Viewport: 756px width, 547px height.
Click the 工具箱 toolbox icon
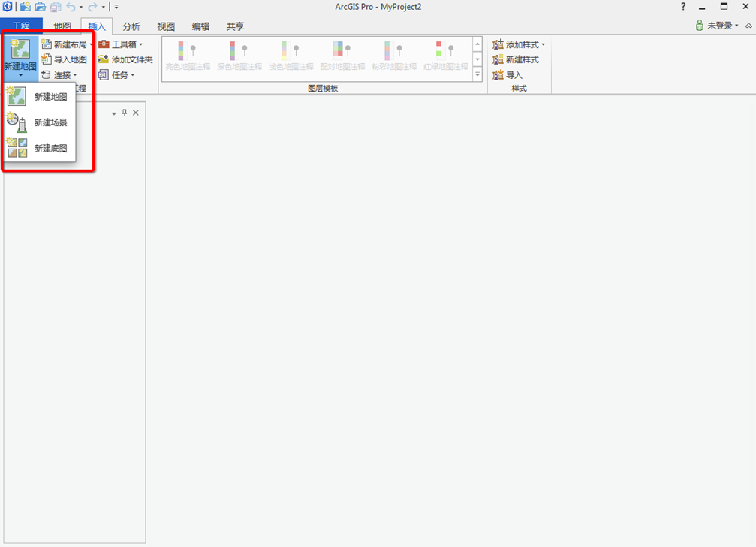[x=104, y=44]
